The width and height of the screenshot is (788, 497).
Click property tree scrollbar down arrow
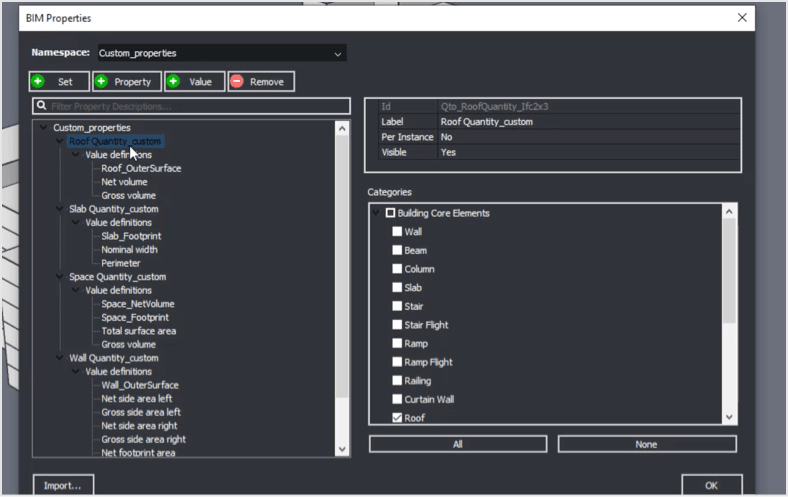click(x=342, y=449)
